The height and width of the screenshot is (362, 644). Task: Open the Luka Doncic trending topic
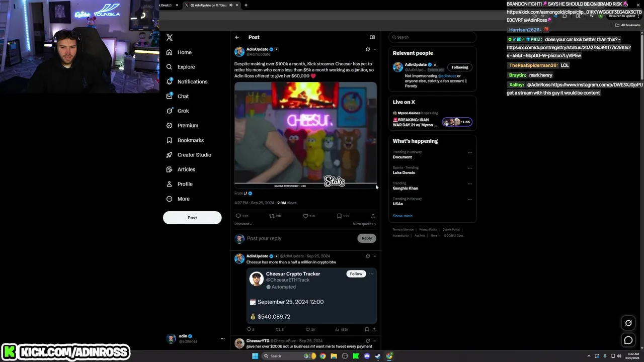click(404, 172)
